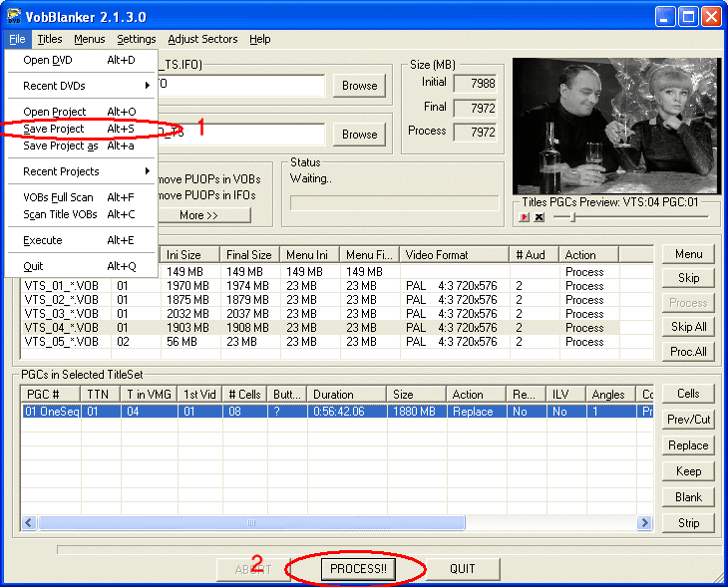This screenshot has width=728, height=587.
Task: Click the 1880 MB size cell
Action: tap(417, 412)
